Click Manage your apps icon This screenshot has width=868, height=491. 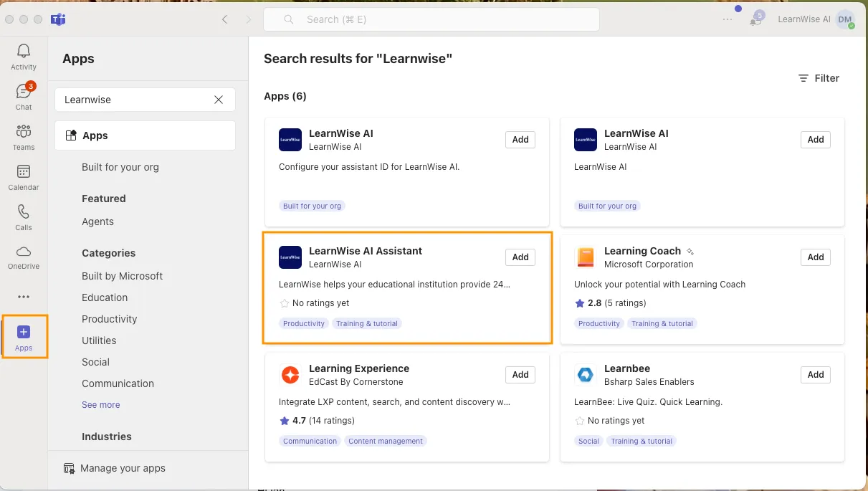pyautogui.click(x=70, y=468)
